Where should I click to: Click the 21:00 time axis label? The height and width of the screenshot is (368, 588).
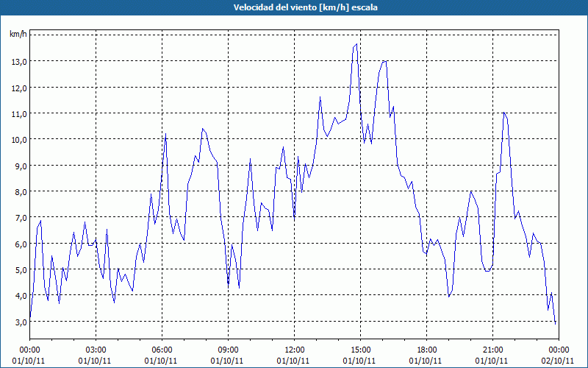pos(492,350)
